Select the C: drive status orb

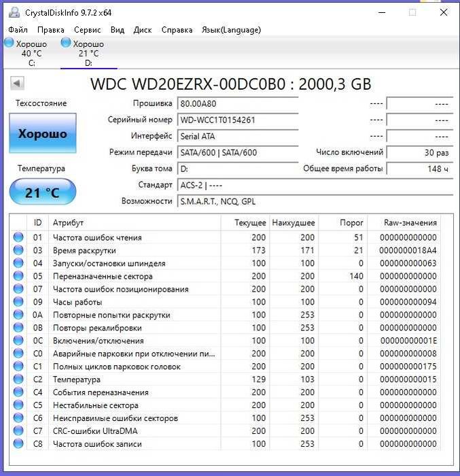click(x=9, y=43)
